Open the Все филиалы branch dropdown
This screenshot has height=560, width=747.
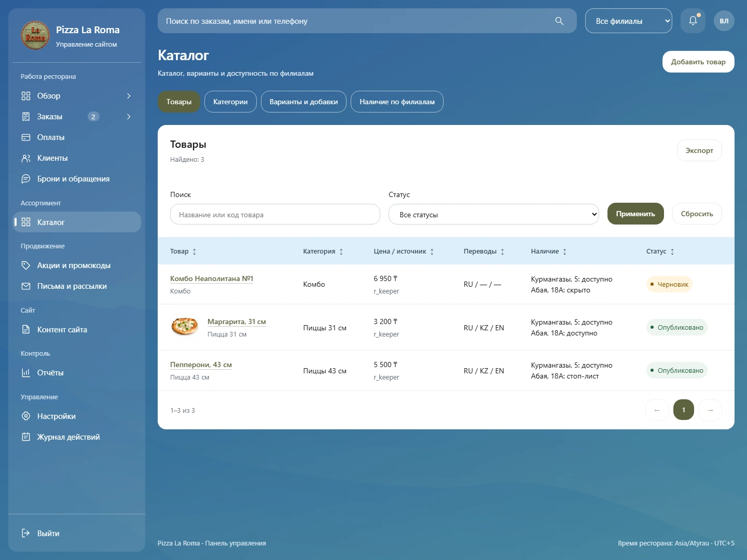tap(629, 21)
